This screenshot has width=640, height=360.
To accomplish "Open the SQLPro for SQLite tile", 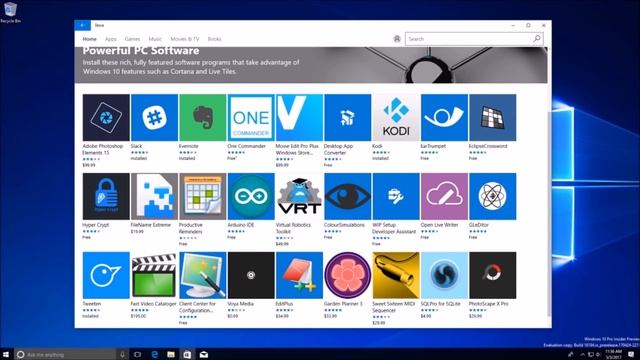I will tap(444, 275).
